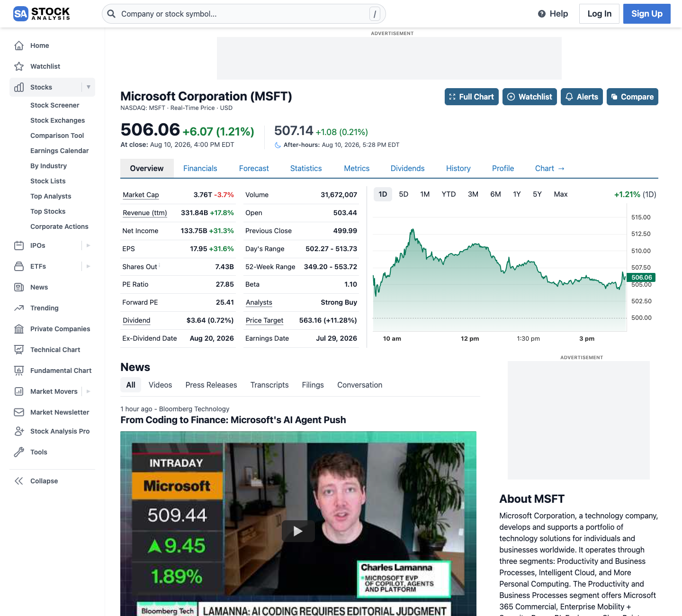The width and height of the screenshot is (682, 616).
Task: Click the Stocks bar chart icon
Action: click(19, 87)
